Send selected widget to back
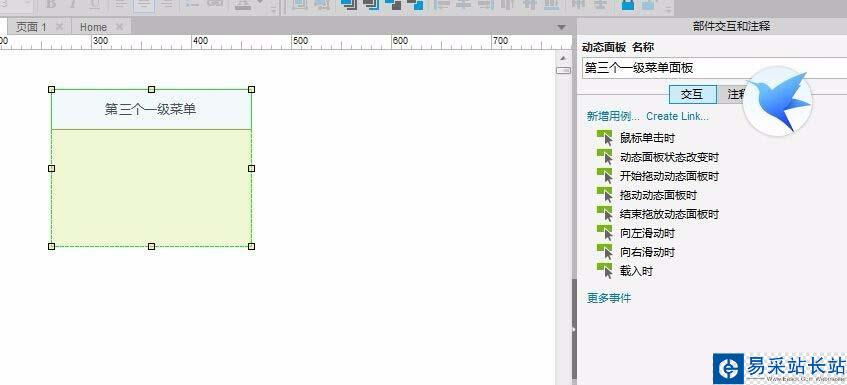 pyautogui.click(x=371, y=4)
